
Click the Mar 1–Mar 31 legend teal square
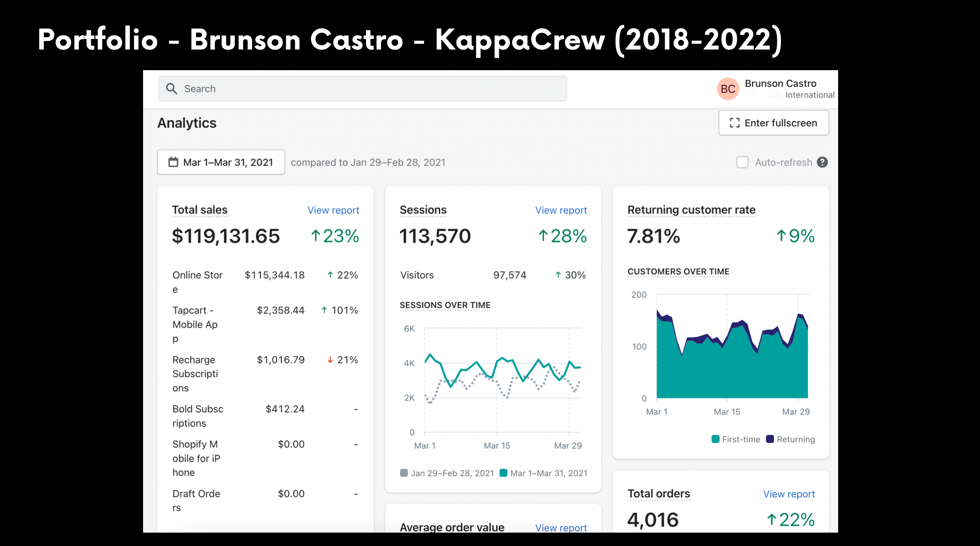[x=503, y=473]
